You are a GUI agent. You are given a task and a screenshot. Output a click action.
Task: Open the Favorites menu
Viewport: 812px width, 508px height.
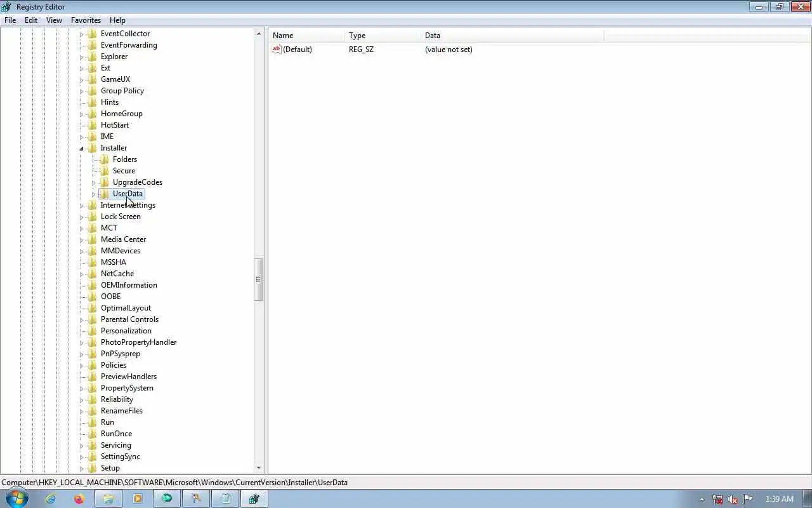pyautogui.click(x=86, y=20)
